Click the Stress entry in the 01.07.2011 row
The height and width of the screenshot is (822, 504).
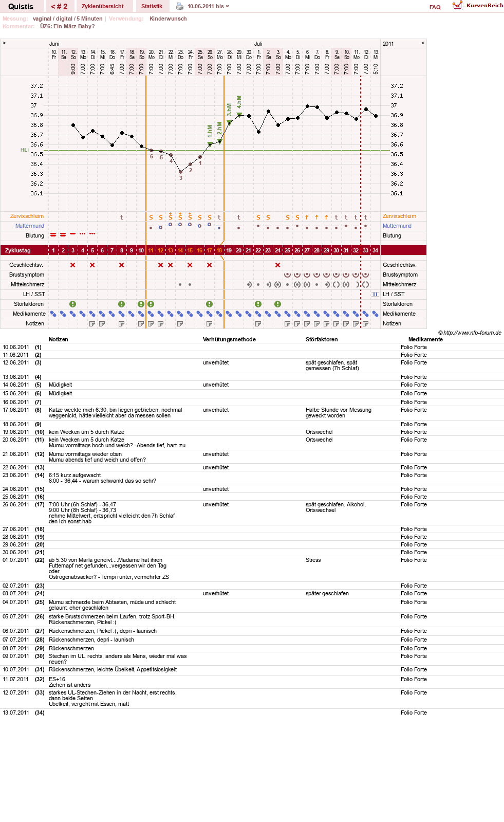tap(313, 560)
